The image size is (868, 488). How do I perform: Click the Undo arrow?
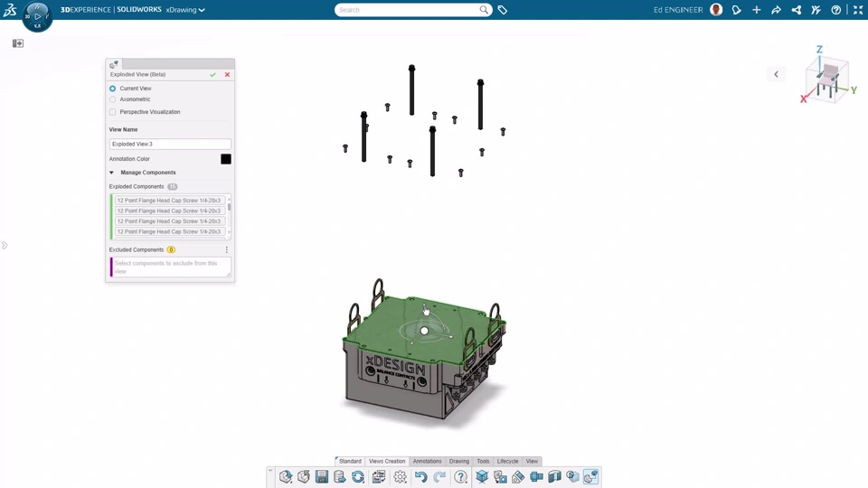pos(420,476)
